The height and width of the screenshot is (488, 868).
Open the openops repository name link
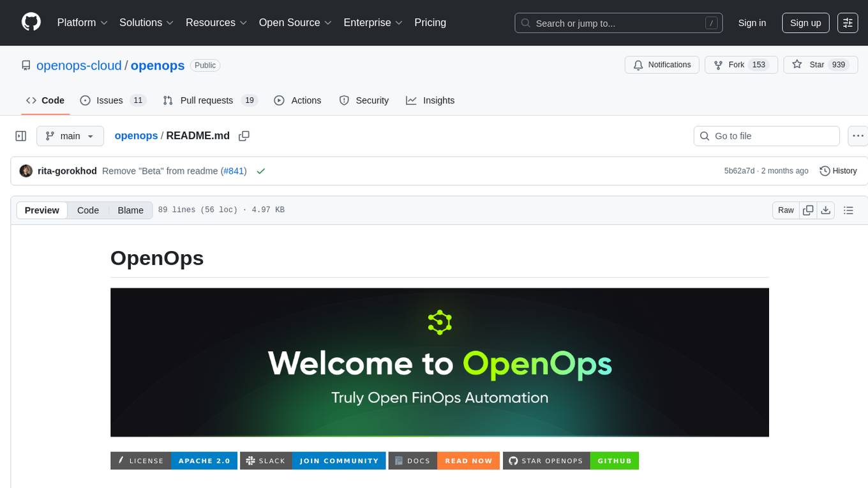tap(158, 65)
